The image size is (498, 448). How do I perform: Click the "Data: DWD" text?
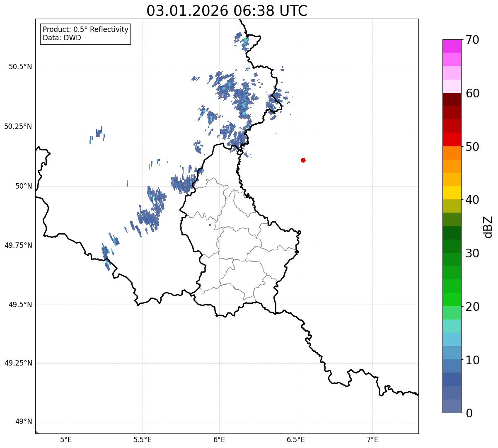(62, 38)
